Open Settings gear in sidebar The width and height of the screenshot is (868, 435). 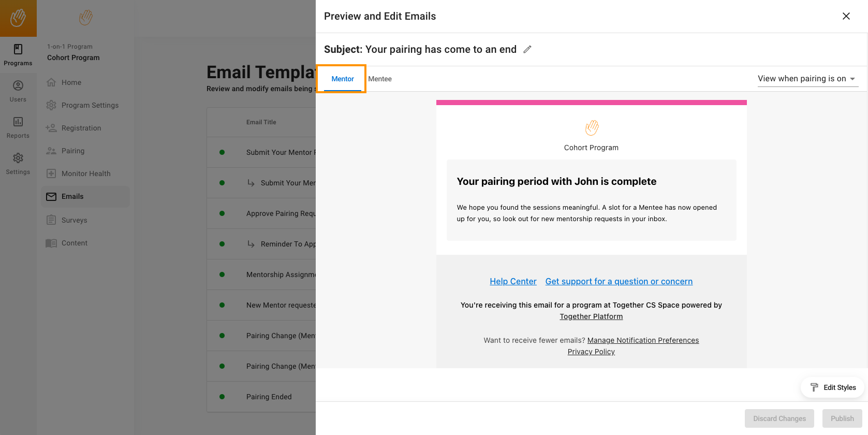[x=18, y=163]
